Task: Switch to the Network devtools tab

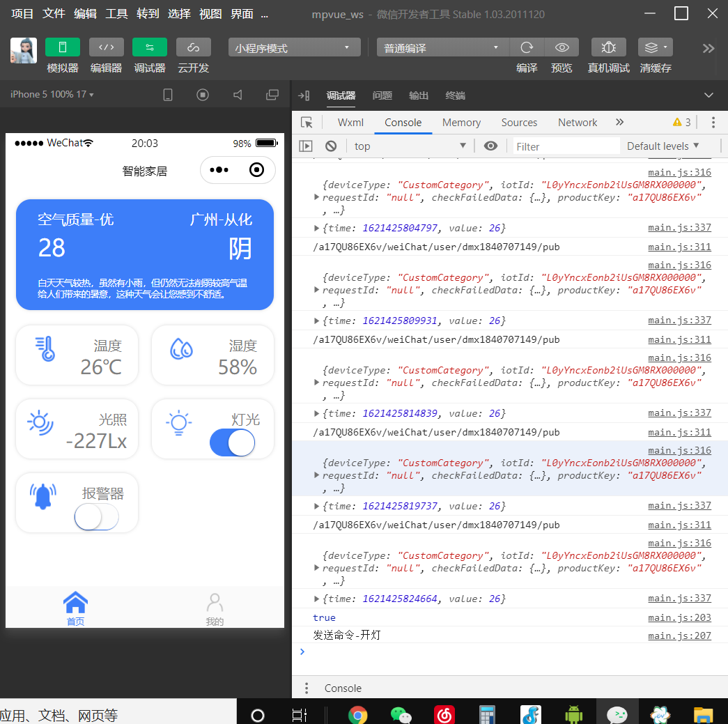Action: [x=578, y=123]
